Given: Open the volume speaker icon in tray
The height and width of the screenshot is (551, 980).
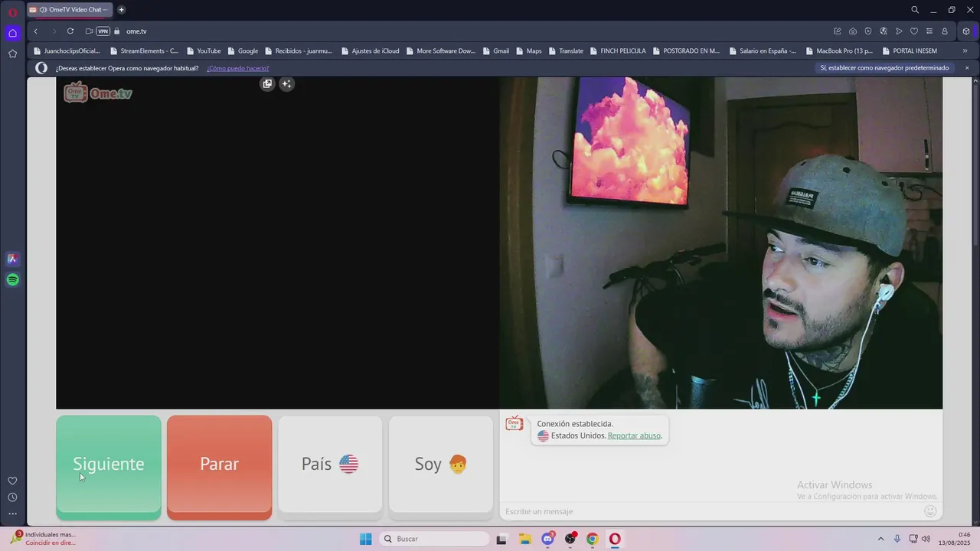Looking at the screenshot, I should click(x=926, y=539).
